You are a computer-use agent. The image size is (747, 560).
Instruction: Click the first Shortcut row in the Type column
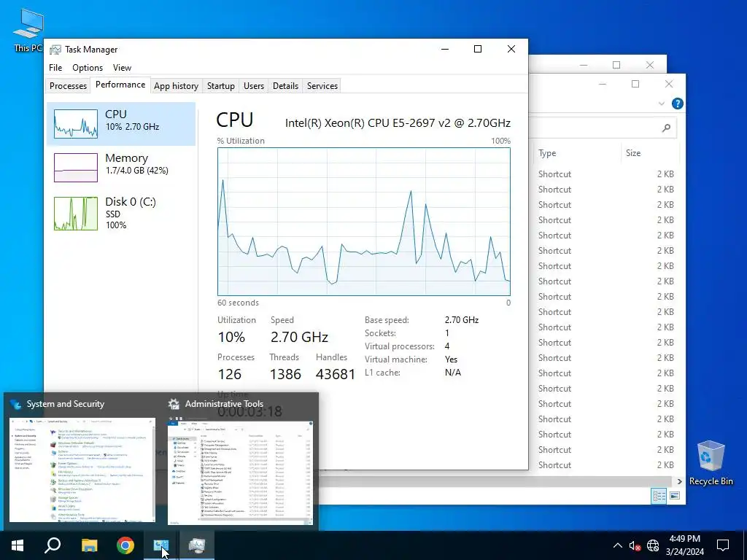pyautogui.click(x=554, y=174)
